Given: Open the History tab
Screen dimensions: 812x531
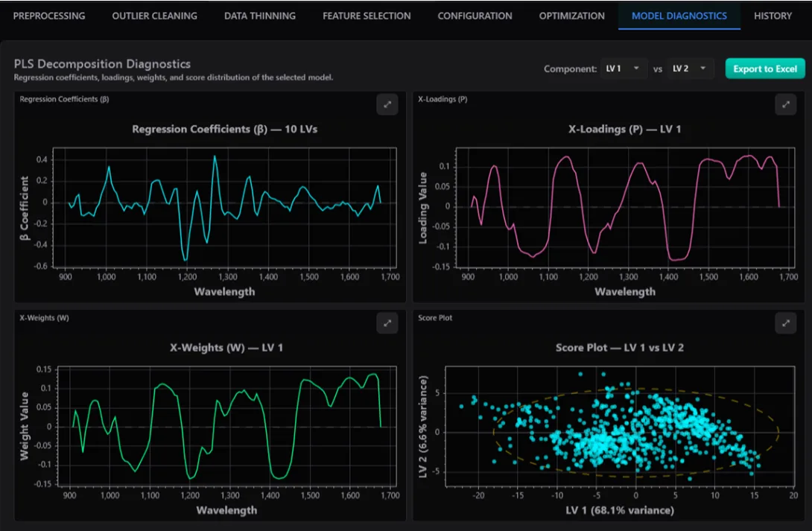Looking at the screenshot, I should pos(773,16).
